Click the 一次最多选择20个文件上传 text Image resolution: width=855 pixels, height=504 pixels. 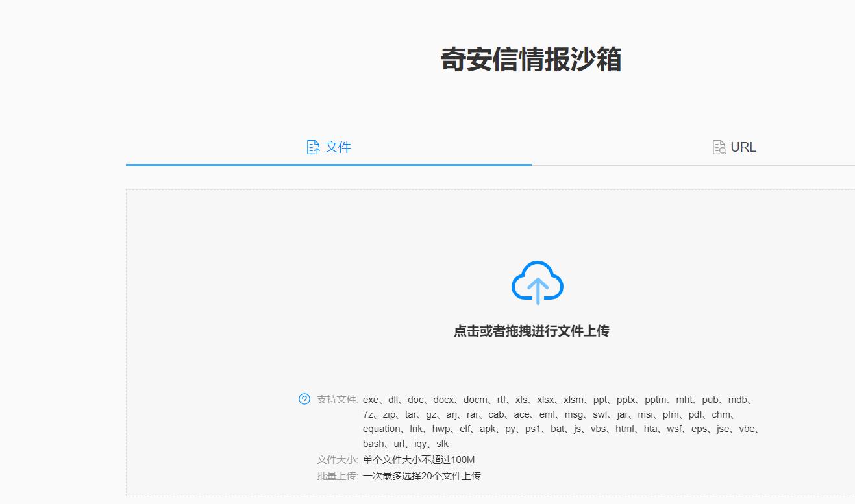tap(421, 475)
